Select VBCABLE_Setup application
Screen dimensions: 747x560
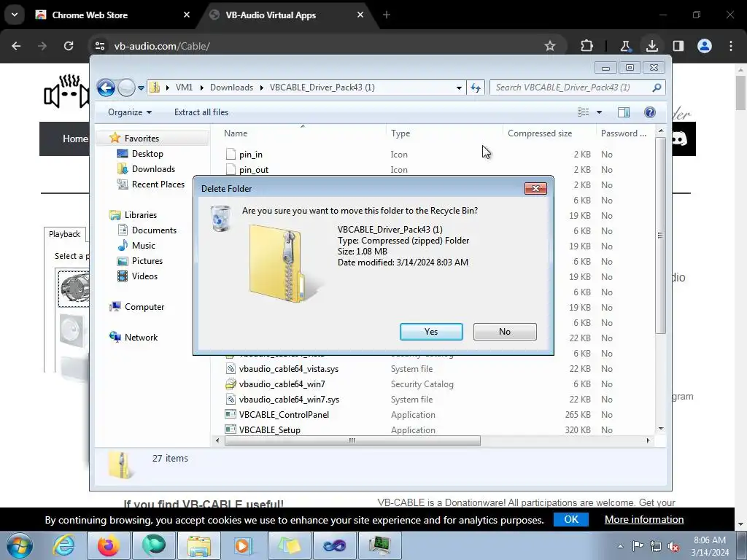pos(270,430)
